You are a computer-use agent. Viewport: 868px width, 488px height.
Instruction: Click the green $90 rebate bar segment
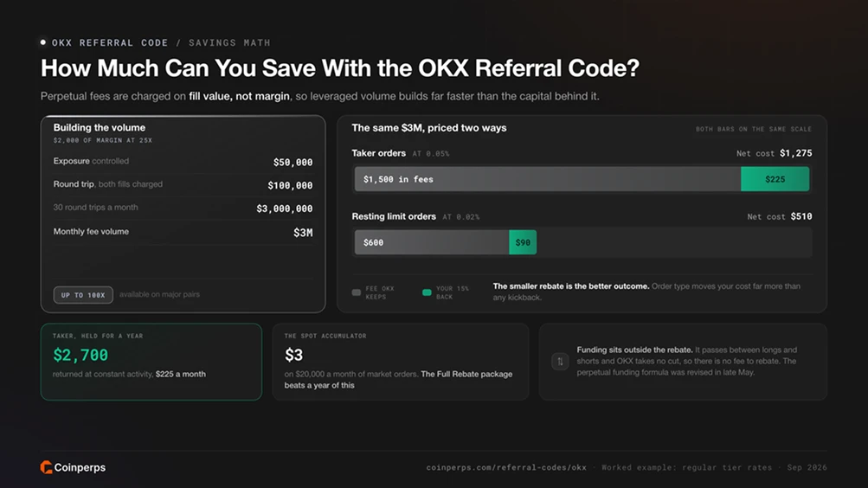point(523,242)
